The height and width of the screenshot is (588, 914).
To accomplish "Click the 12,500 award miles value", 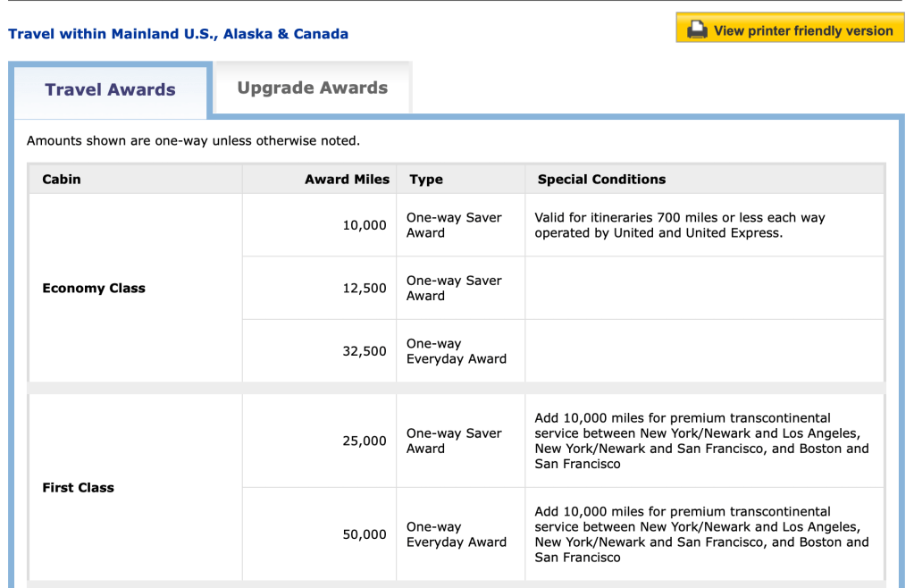I will 365,288.
